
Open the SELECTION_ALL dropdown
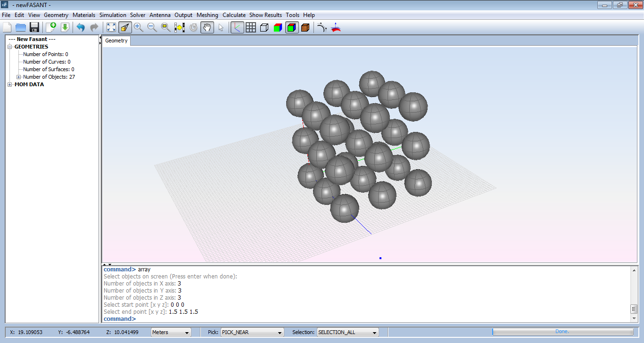(x=348, y=332)
